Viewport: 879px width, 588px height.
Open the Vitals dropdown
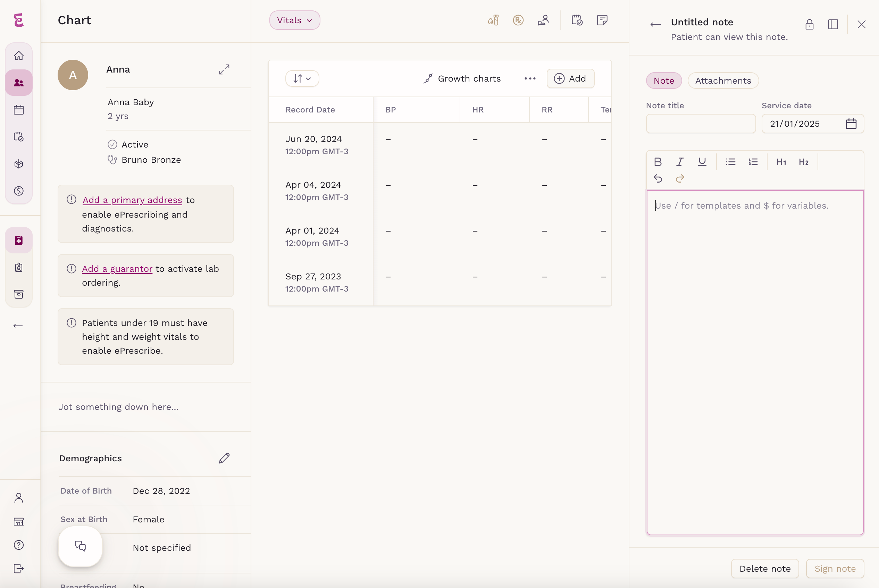pos(295,20)
